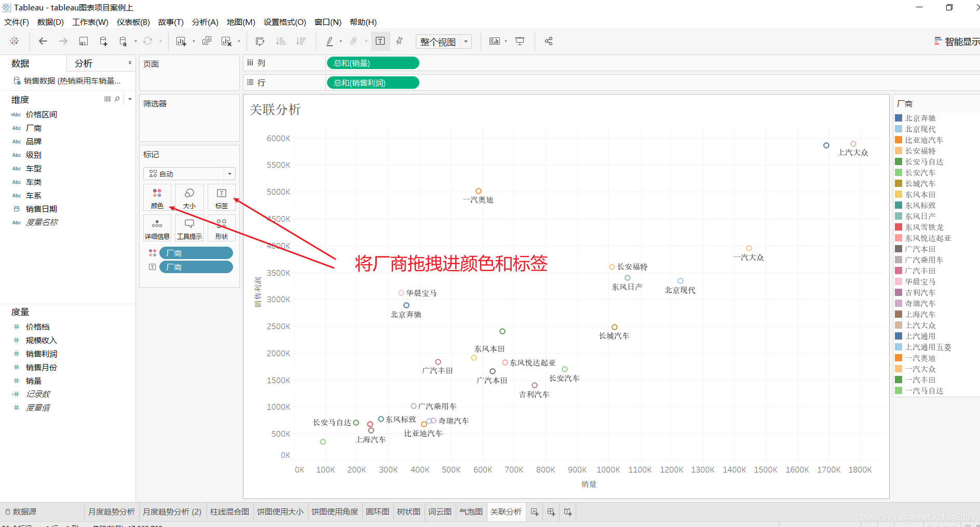Image resolution: width=980 pixels, height=527 pixels.
Task: Click the search dimensions magnifier icon
Action: (x=117, y=99)
